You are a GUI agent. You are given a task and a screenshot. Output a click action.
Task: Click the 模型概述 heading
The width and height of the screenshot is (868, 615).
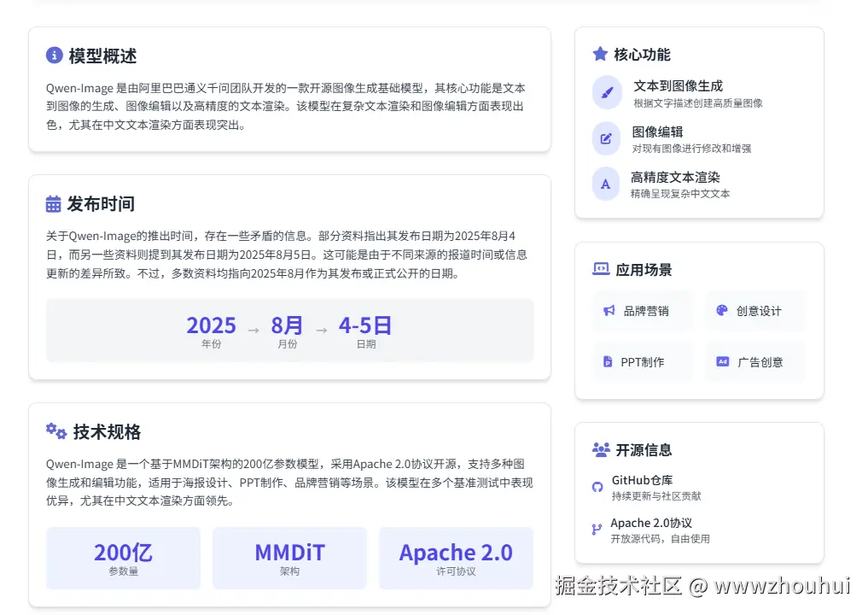(x=103, y=56)
